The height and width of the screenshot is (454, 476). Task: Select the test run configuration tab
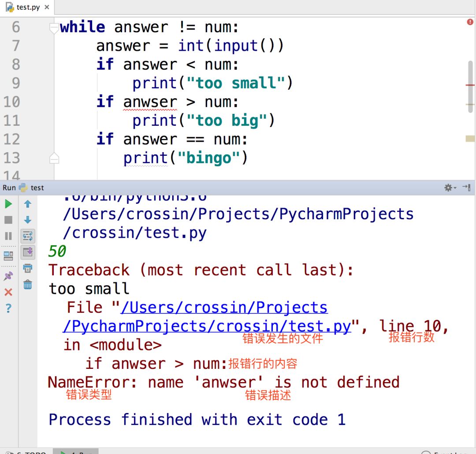click(x=32, y=188)
